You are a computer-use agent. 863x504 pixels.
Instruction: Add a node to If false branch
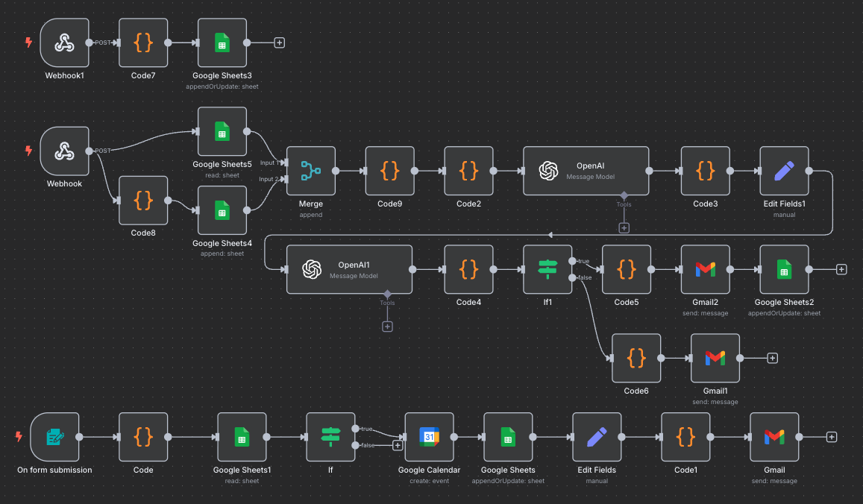point(398,446)
